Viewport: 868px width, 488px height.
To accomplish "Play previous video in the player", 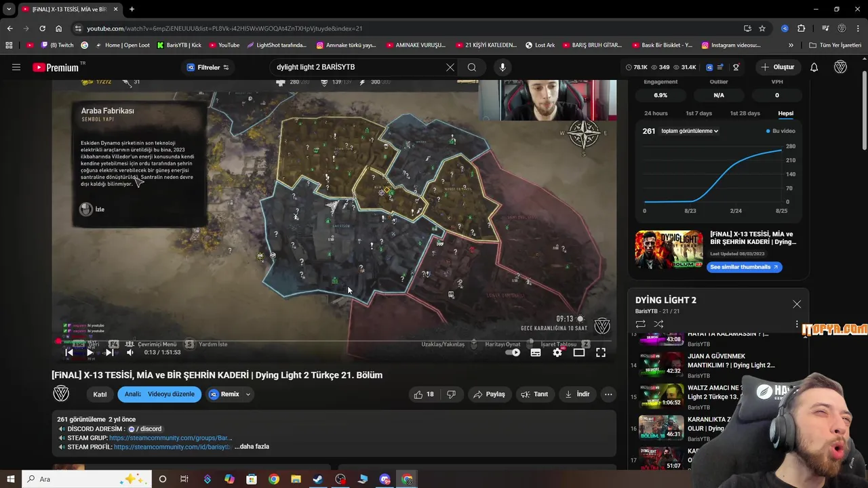I will click(68, 352).
